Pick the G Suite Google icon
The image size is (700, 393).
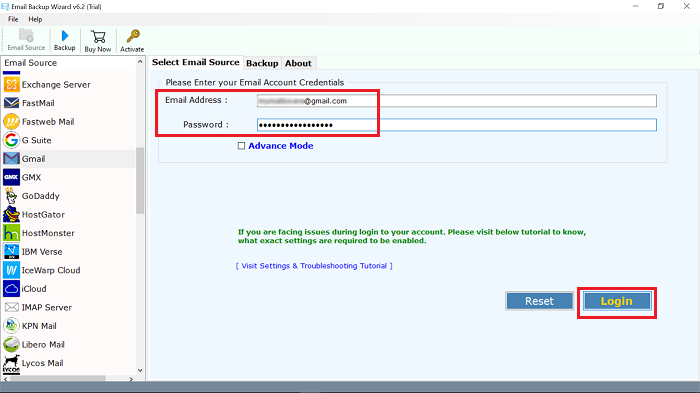(x=12, y=140)
